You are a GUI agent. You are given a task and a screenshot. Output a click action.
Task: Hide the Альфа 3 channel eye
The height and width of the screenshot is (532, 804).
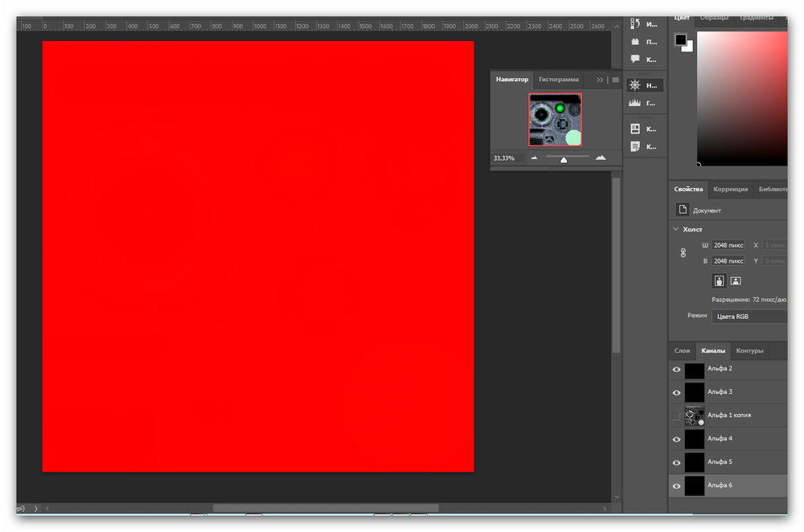click(676, 393)
